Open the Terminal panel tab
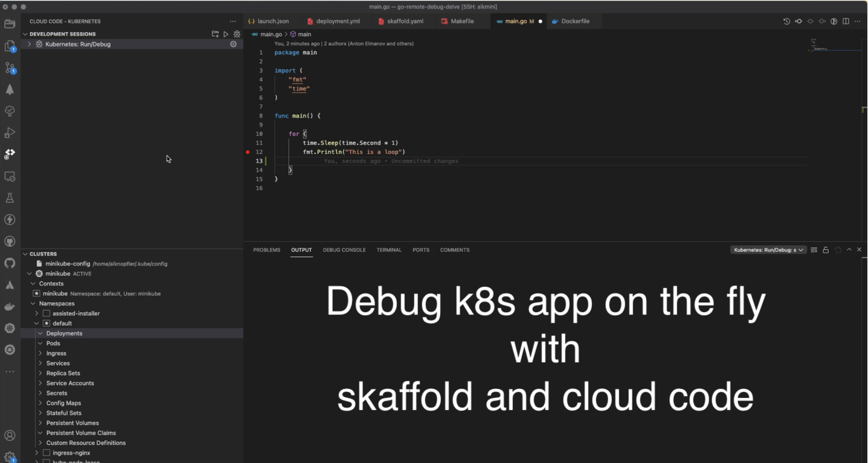Screen dimensions: 868x463 [x=389, y=250]
